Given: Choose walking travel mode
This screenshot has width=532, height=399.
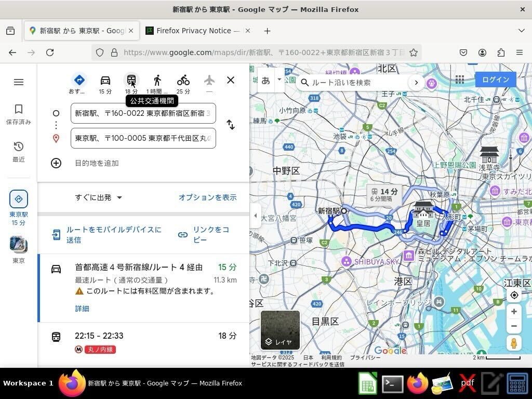Looking at the screenshot, I should [x=157, y=84].
